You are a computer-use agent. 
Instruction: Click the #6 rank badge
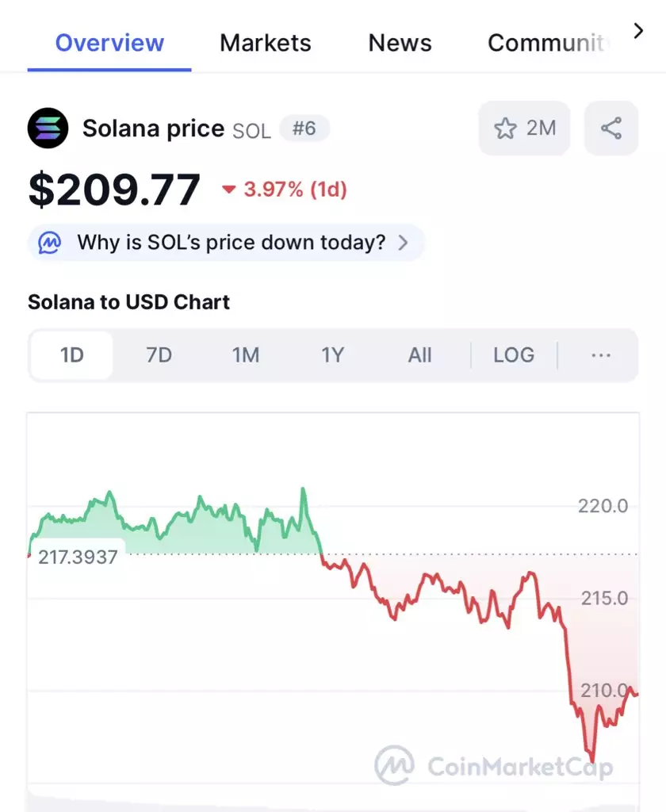pyautogui.click(x=304, y=128)
